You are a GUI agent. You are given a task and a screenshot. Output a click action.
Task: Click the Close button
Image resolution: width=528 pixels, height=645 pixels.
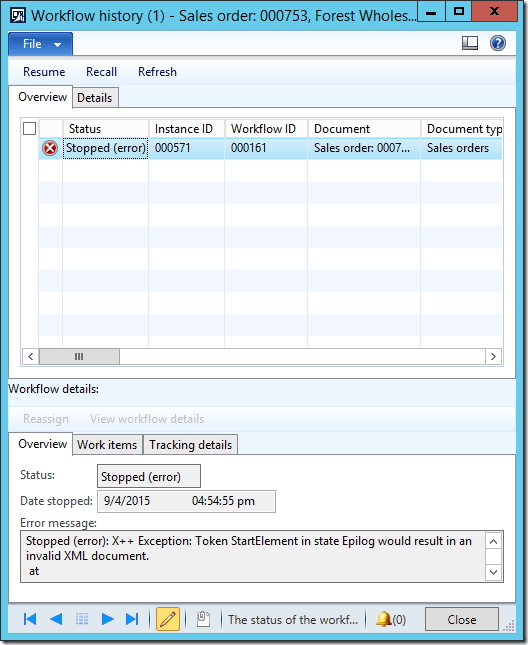tap(462, 619)
